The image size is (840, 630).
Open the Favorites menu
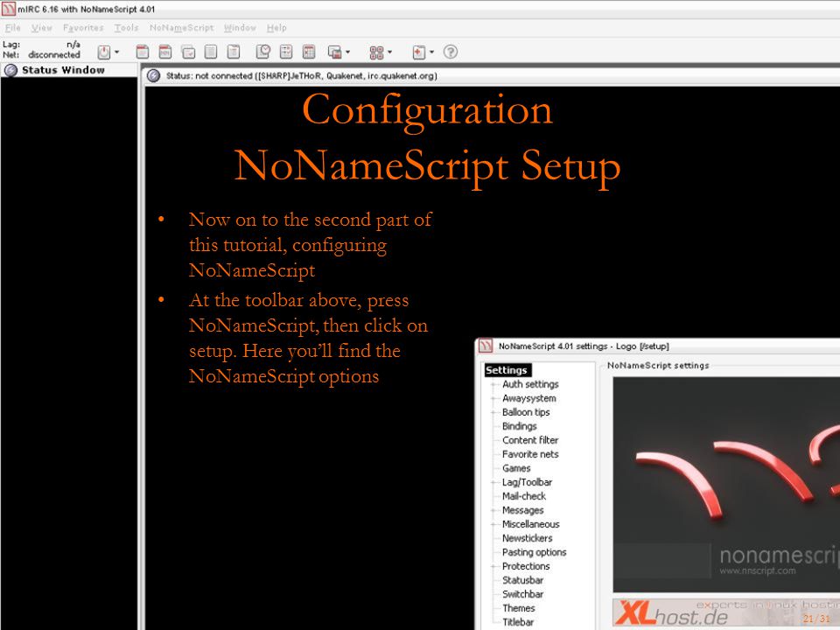(83, 28)
